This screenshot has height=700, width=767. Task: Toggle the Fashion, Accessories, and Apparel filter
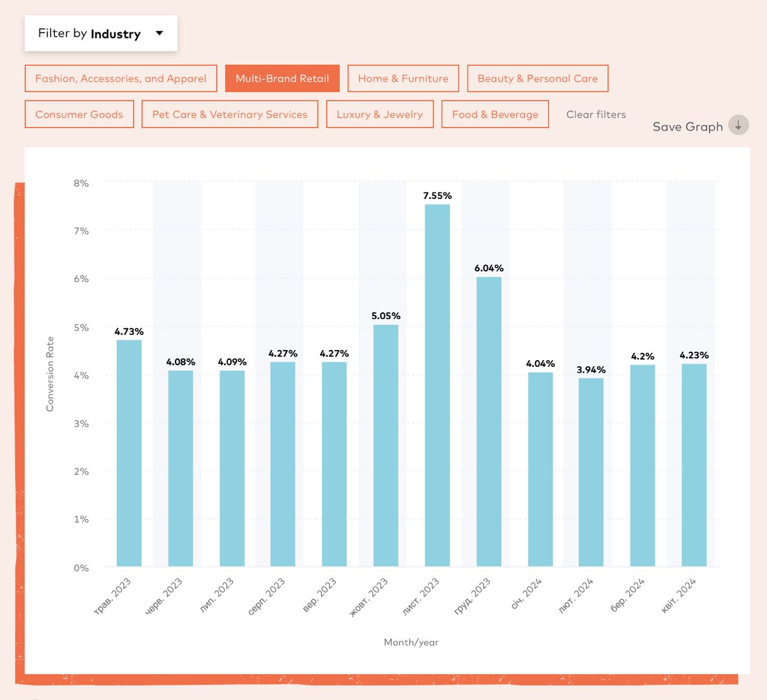pyautogui.click(x=120, y=79)
